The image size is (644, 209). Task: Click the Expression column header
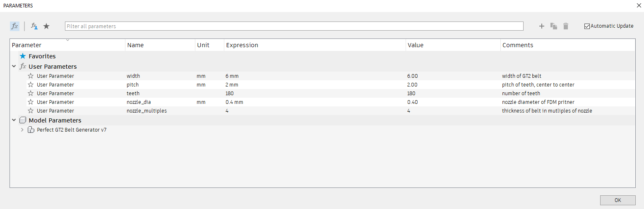click(x=242, y=45)
